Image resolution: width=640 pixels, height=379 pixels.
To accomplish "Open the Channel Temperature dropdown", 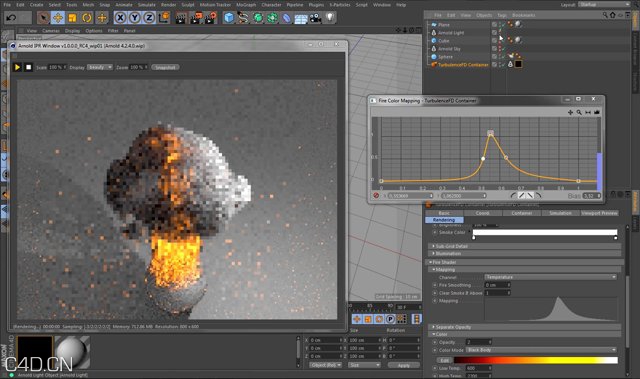I will (x=550, y=277).
